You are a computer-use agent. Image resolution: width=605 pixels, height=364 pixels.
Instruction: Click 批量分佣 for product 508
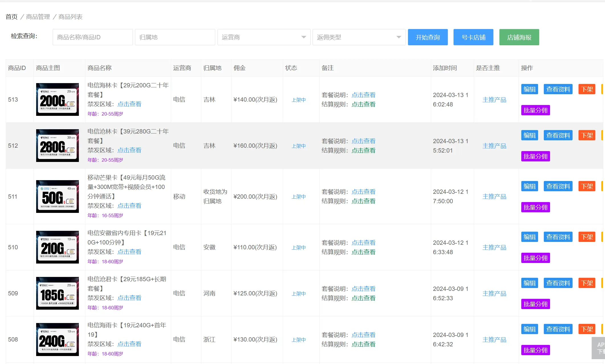(535, 350)
